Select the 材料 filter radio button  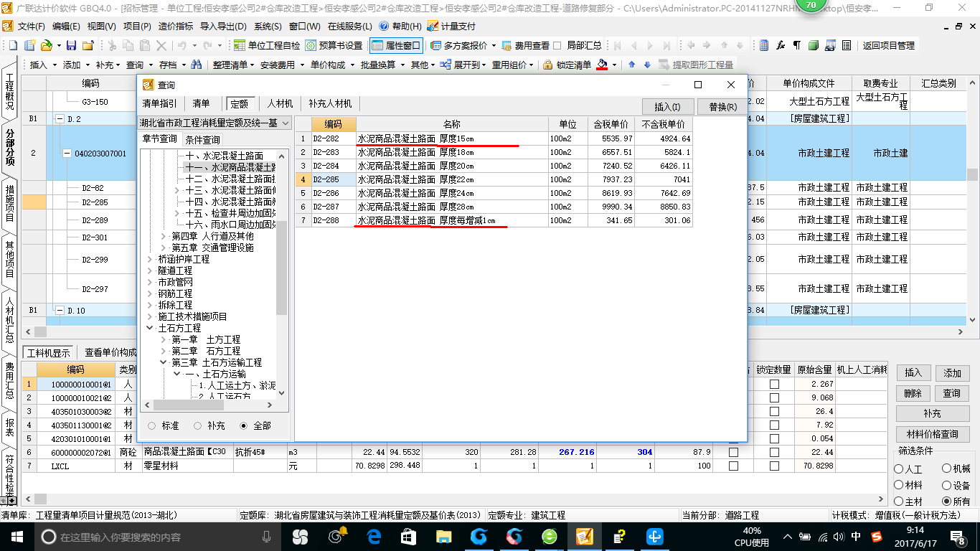pyautogui.click(x=899, y=485)
